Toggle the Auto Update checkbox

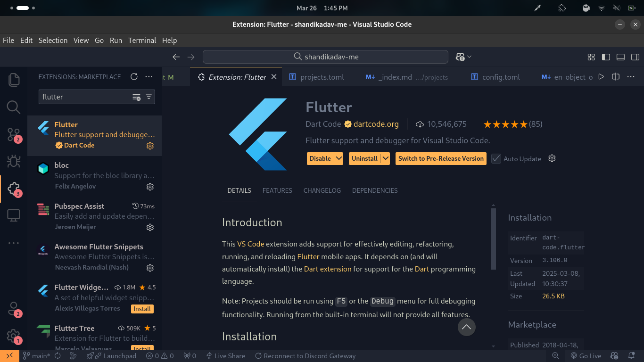[496, 159]
